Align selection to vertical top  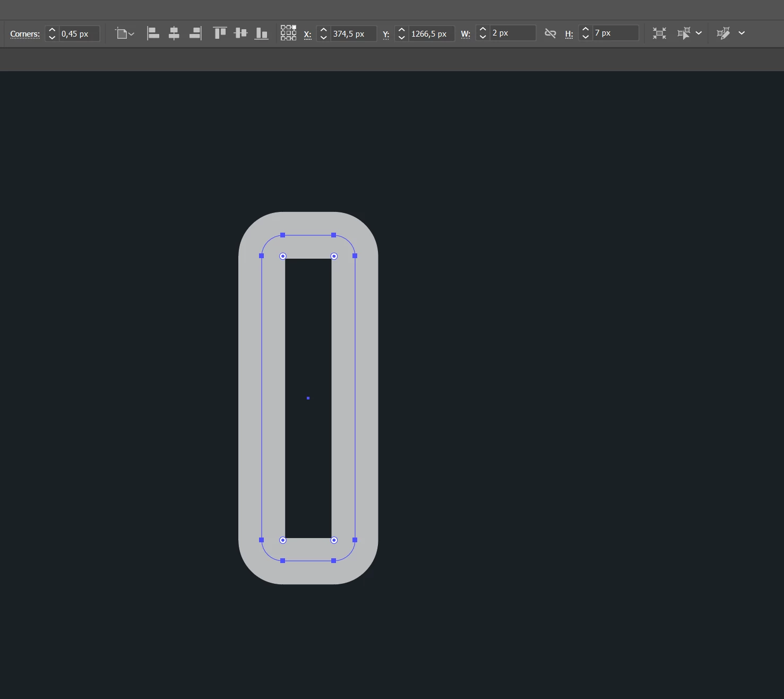click(x=220, y=33)
